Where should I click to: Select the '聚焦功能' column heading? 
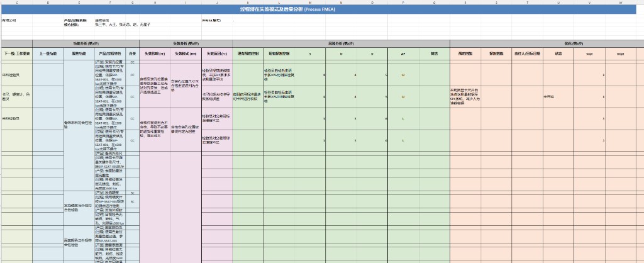click(79, 54)
